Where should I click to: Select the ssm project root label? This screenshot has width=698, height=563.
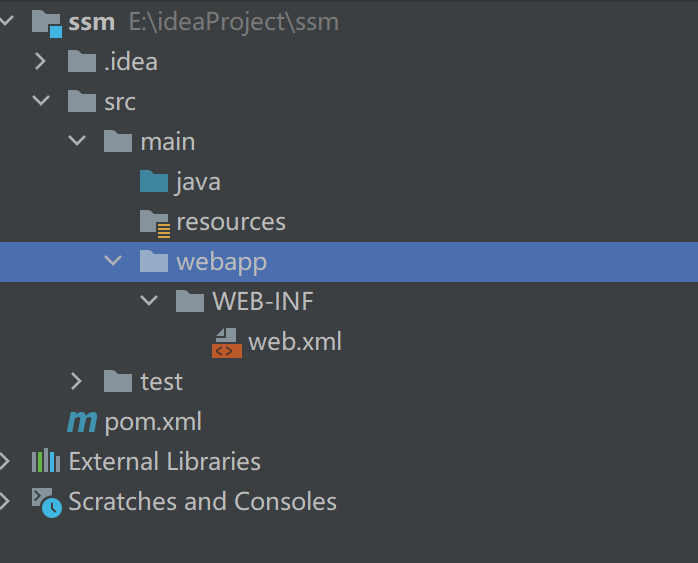[x=92, y=22]
